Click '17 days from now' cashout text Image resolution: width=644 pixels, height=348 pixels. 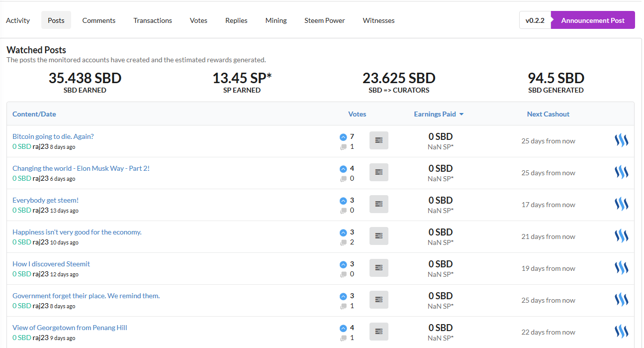(548, 205)
